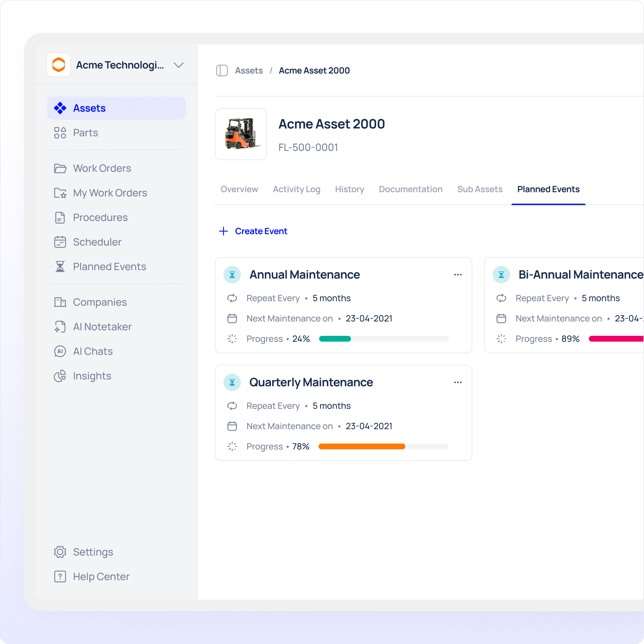The image size is (644, 644).
Task: Switch to the Sub Assets tab
Action: pyautogui.click(x=479, y=189)
